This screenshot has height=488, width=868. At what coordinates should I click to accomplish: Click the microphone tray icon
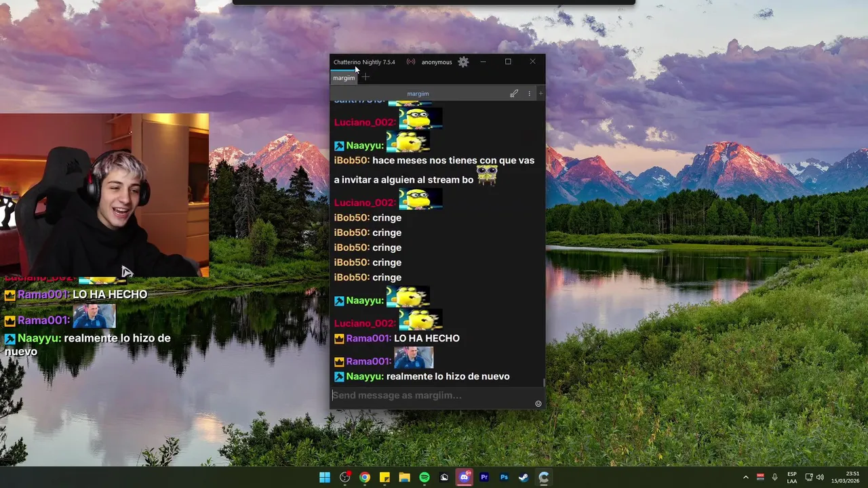(x=775, y=477)
